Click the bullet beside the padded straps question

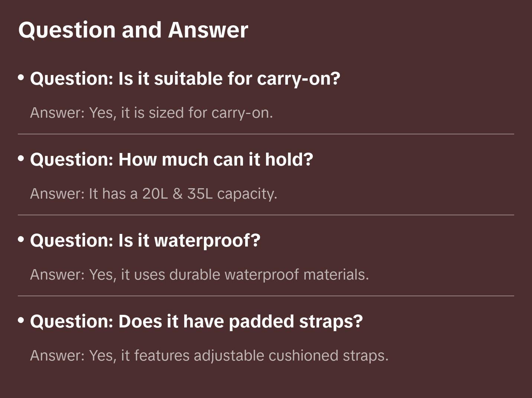click(x=21, y=320)
